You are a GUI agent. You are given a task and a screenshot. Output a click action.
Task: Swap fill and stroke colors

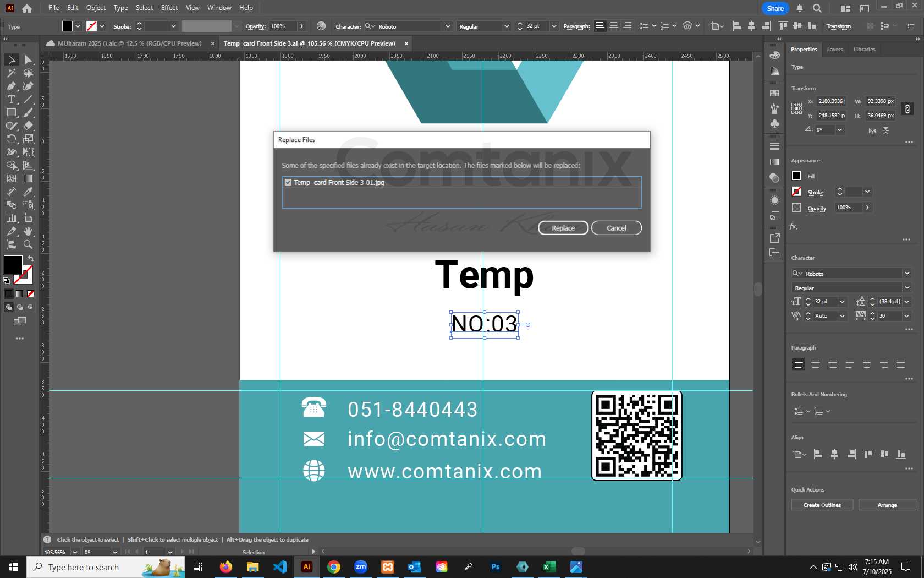pyautogui.click(x=31, y=259)
